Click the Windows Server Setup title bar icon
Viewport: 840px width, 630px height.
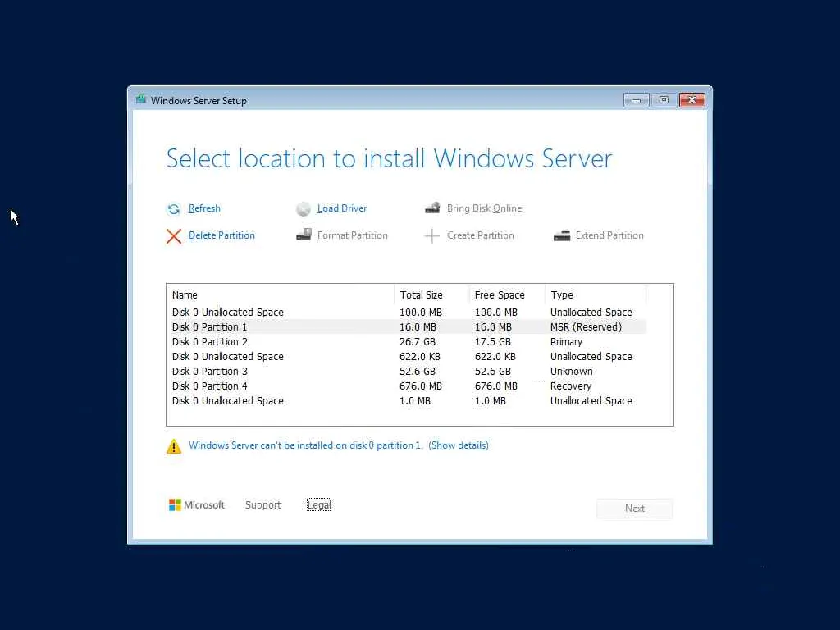(141, 99)
